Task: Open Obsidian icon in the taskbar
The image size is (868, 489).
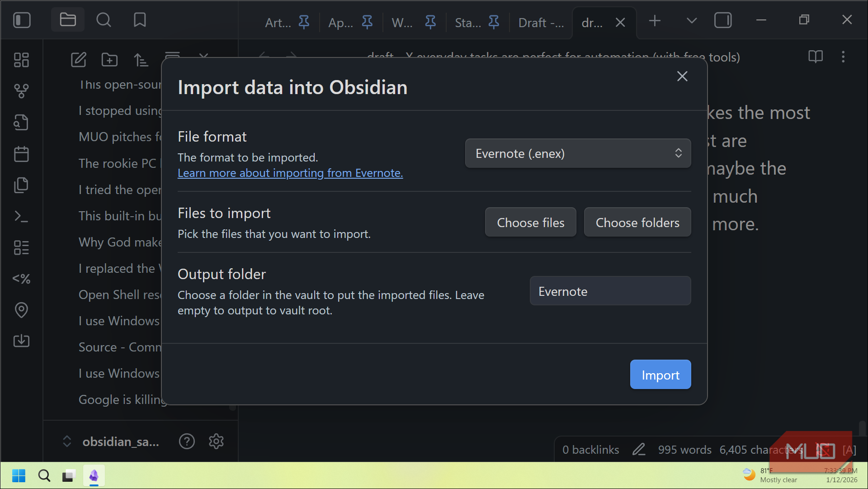Action: (94, 476)
